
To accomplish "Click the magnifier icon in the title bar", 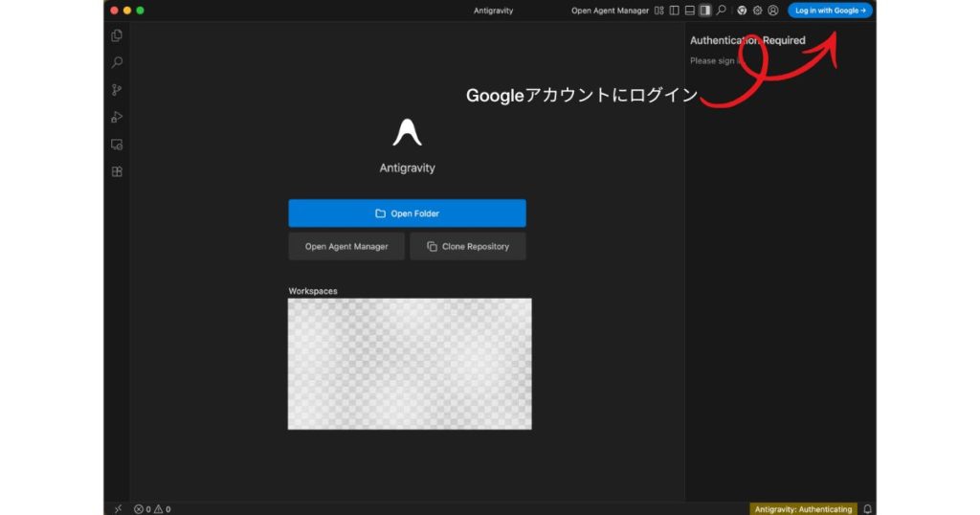I will click(722, 11).
